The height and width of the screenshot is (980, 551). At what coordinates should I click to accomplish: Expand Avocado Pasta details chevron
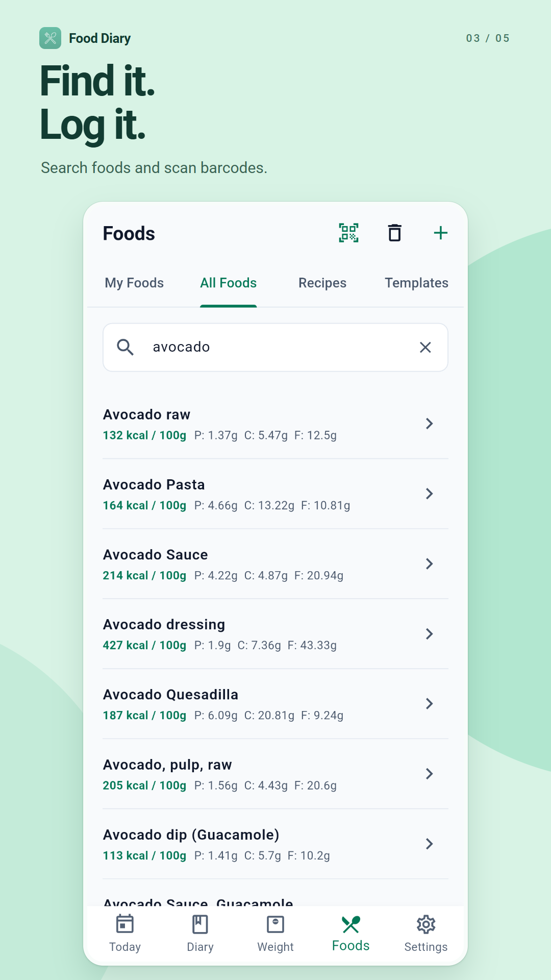430,494
